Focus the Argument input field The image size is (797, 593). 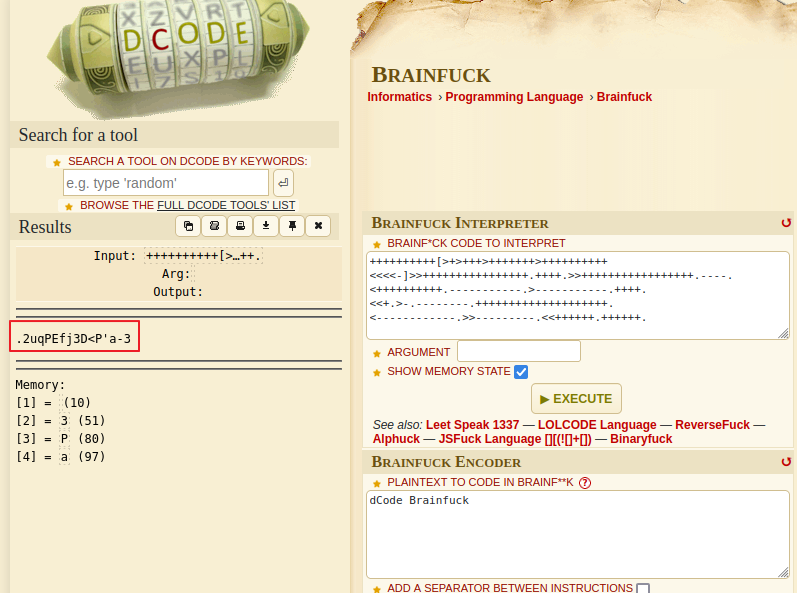(x=519, y=351)
